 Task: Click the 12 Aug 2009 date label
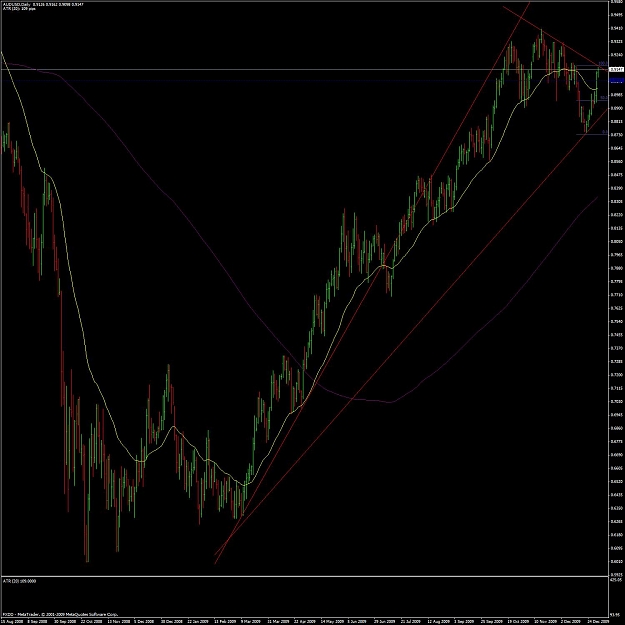click(438, 621)
